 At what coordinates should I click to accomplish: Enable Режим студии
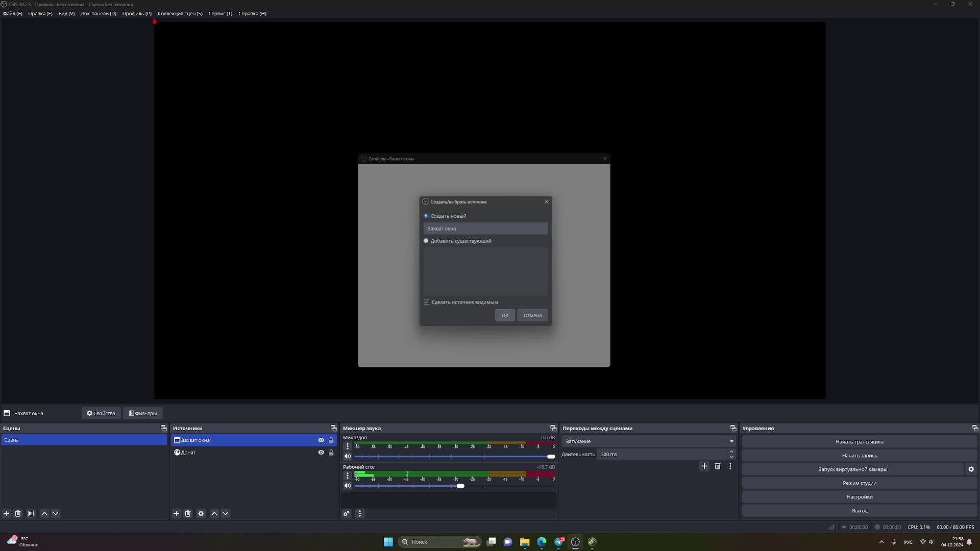coord(860,483)
